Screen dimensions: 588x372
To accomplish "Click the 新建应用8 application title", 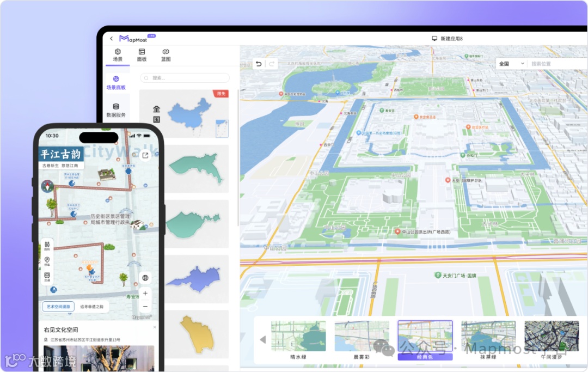I will (x=451, y=39).
